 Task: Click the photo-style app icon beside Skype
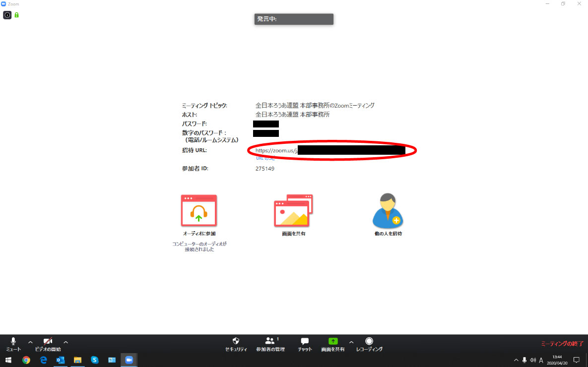(x=112, y=360)
